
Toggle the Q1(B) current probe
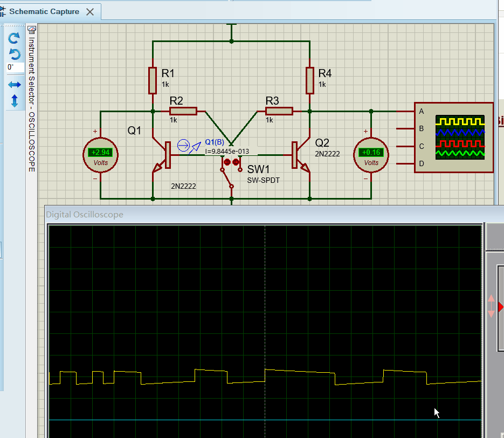tap(183, 145)
